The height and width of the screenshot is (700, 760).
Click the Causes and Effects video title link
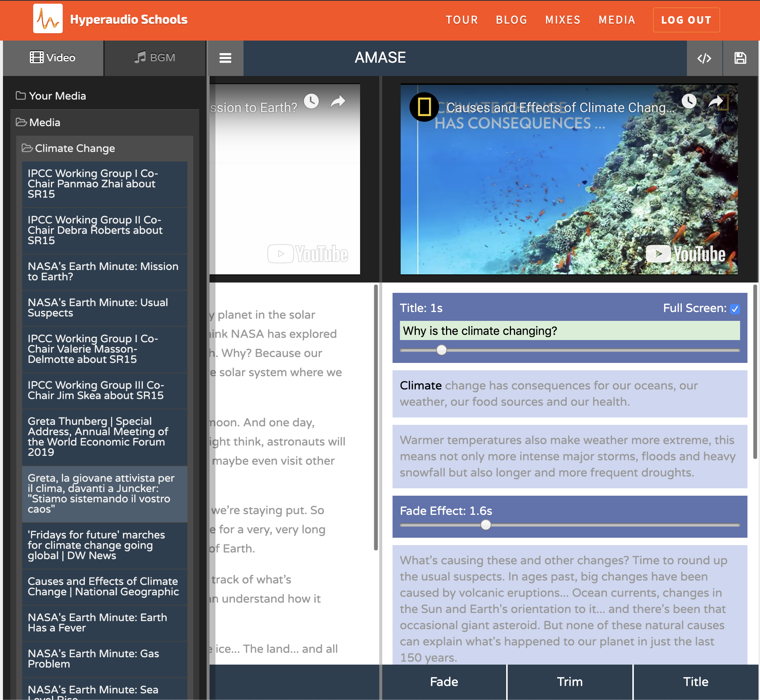pyautogui.click(x=560, y=108)
